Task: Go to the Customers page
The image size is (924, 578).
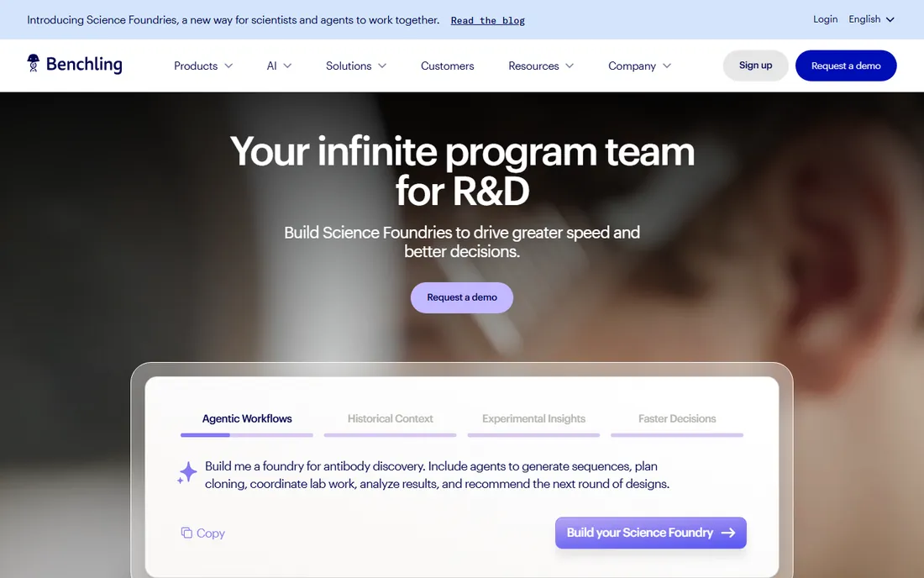Action: [x=447, y=66]
